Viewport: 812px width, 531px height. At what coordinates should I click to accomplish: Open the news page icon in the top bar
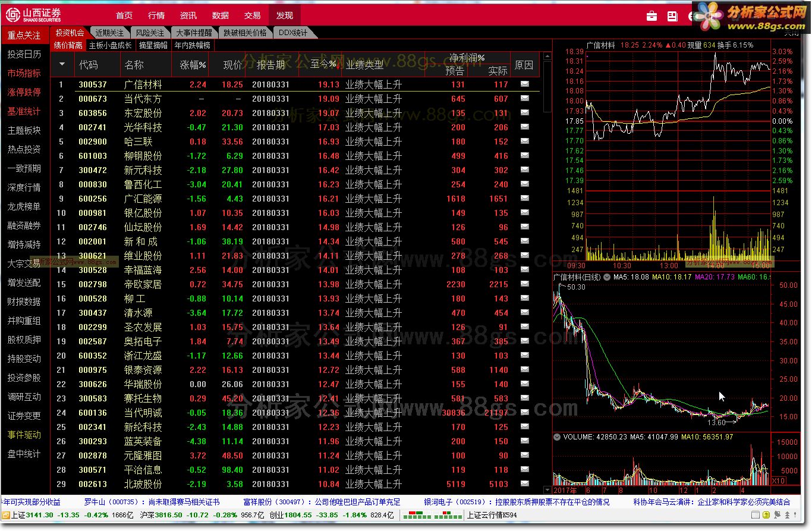672,16
